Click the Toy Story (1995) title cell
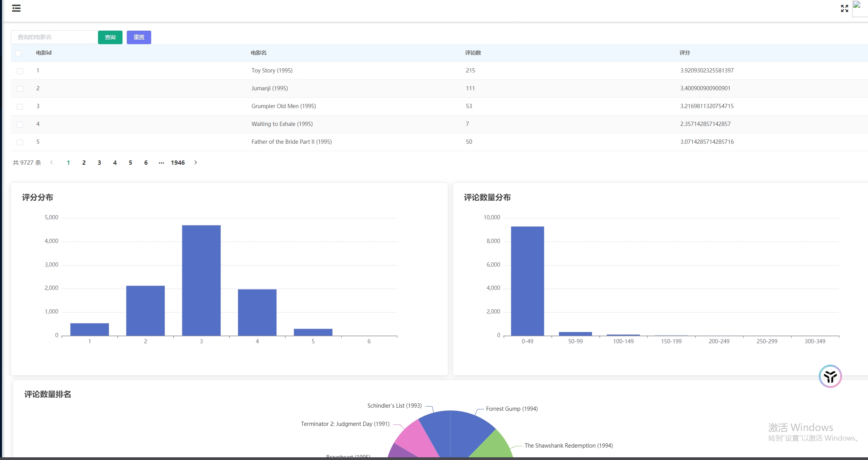 (x=272, y=71)
